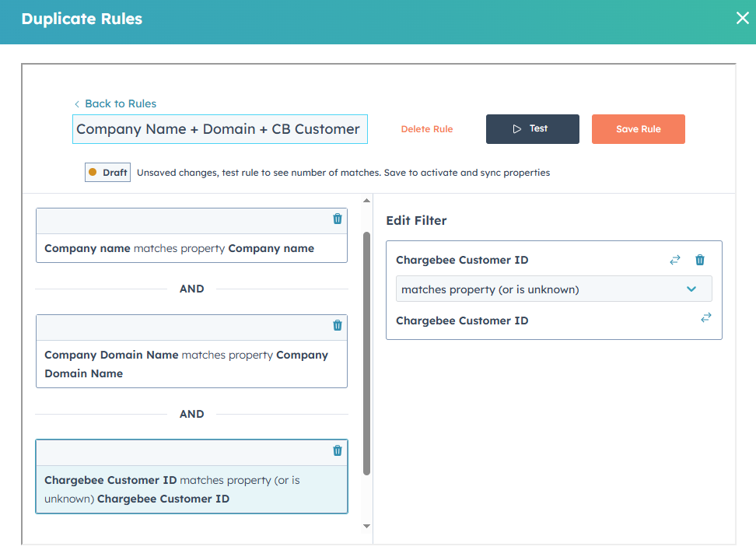Select the Company name filter card

tap(179, 249)
